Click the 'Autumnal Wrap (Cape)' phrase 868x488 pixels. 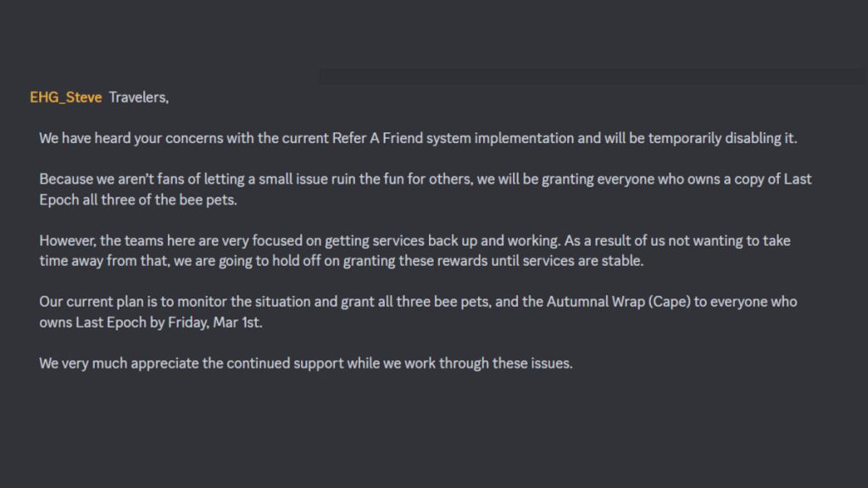click(618, 302)
